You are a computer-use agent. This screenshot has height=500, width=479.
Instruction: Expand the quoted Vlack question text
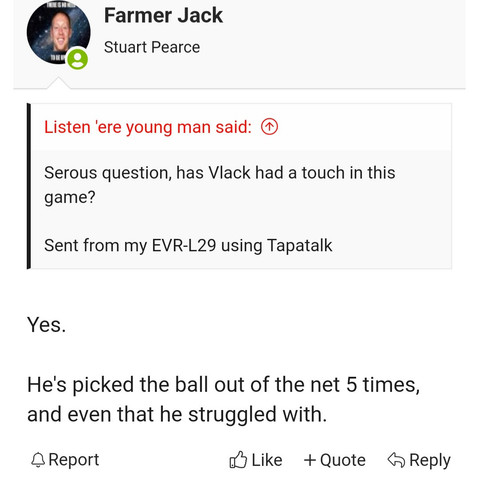click(220, 185)
